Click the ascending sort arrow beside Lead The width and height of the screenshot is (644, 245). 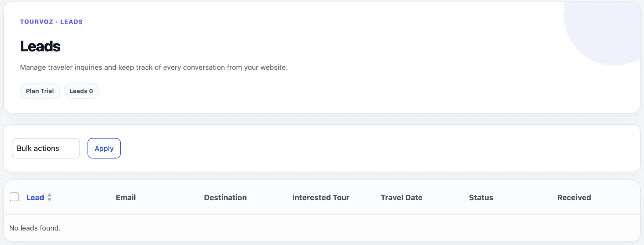[x=49, y=195]
